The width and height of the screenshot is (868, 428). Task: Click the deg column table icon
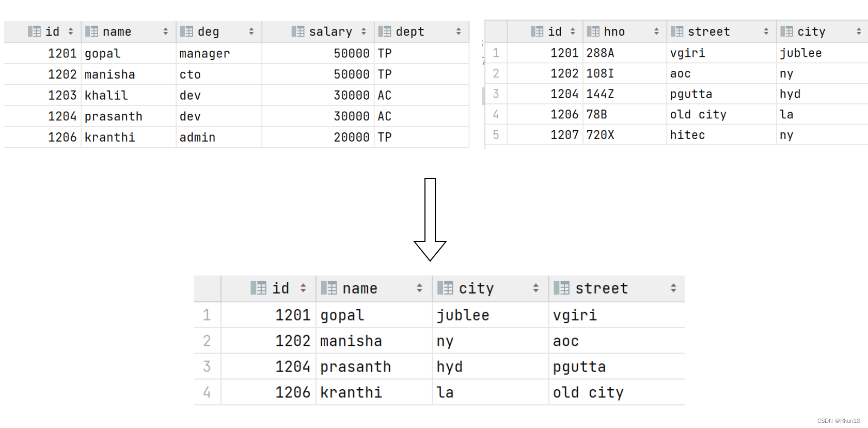click(186, 32)
